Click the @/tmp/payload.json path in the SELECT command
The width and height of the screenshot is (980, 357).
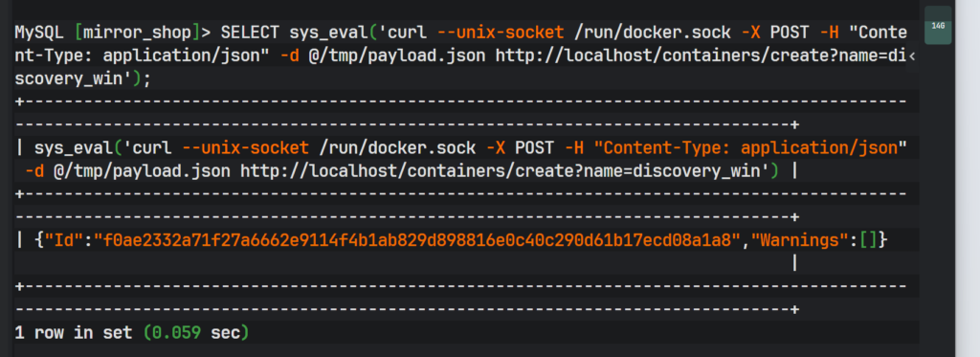click(397, 56)
